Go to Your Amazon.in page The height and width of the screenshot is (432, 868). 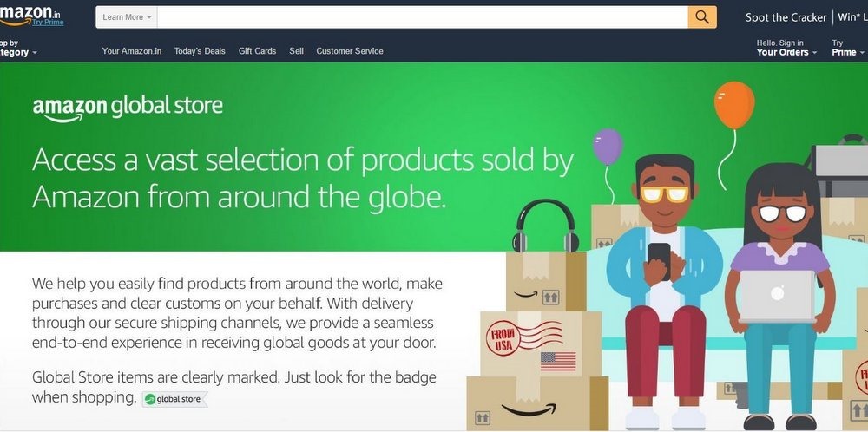[132, 51]
